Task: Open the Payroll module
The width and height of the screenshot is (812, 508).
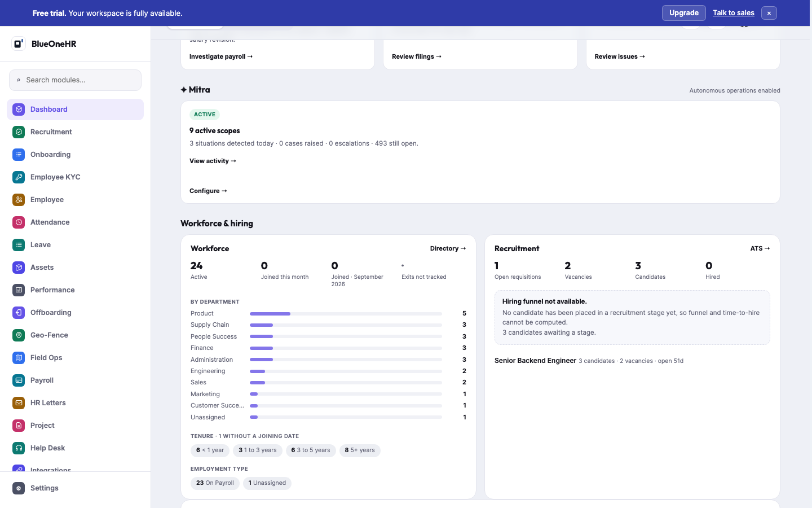Action: pyautogui.click(x=75, y=380)
